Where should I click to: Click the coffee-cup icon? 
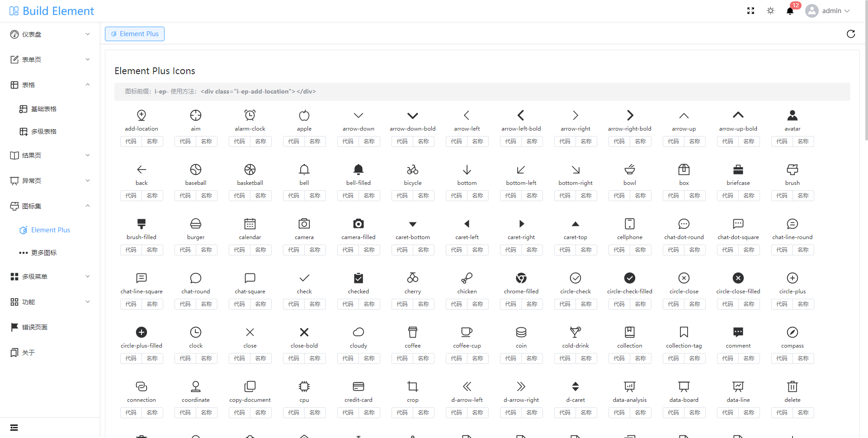pyautogui.click(x=467, y=332)
